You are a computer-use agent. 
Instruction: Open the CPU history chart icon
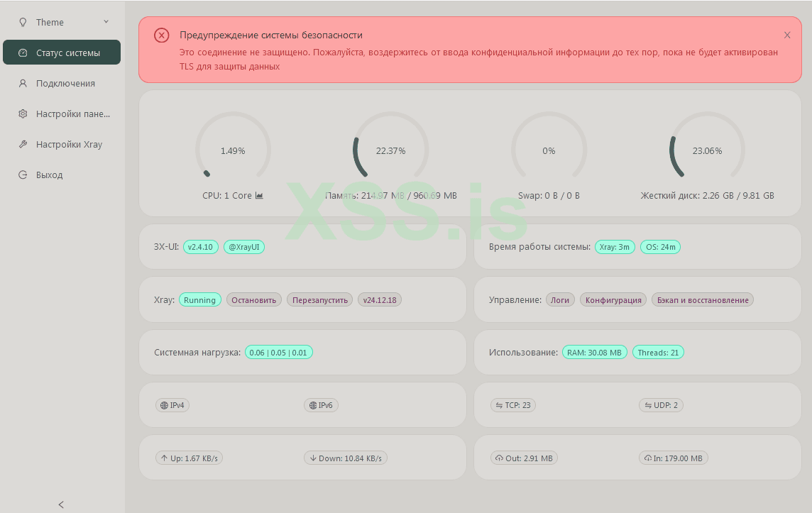click(x=259, y=196)
